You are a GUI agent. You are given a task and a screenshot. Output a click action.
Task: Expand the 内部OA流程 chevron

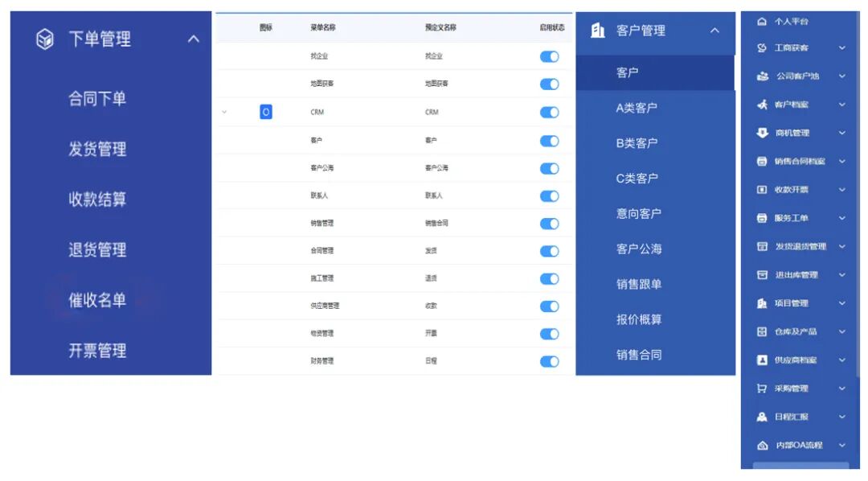coord(842,445)
